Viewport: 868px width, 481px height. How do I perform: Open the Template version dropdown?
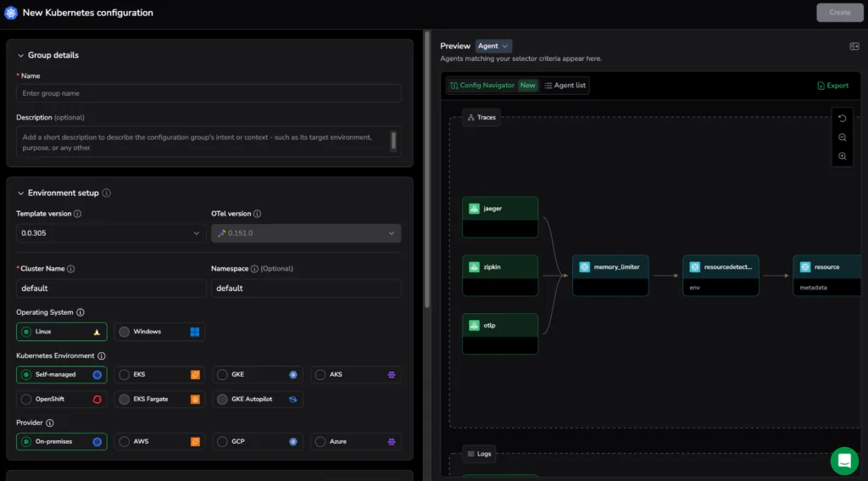click(x=111, y=233)
